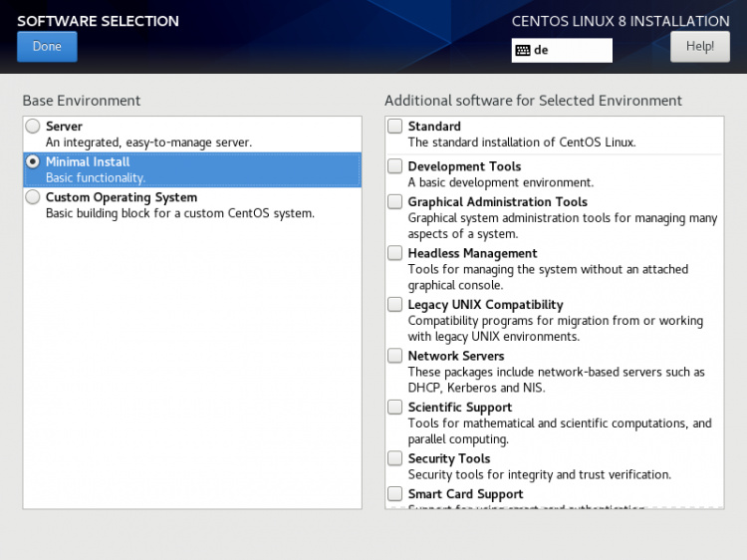Click the Server description 'An integrated, easy-to-manage server'
The height and width of the screenshot is (560, 747).
point(148,142)
